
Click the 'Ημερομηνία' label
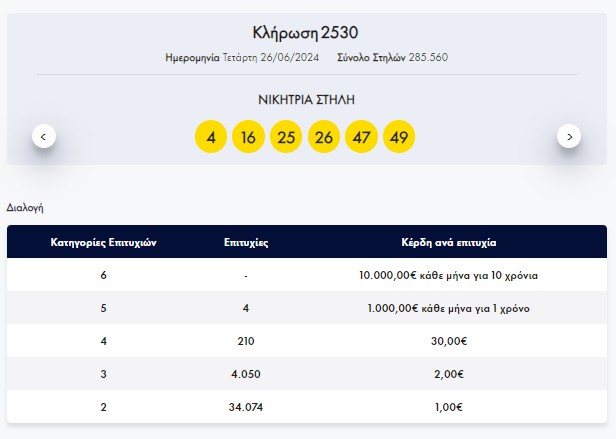click(192, 57)
